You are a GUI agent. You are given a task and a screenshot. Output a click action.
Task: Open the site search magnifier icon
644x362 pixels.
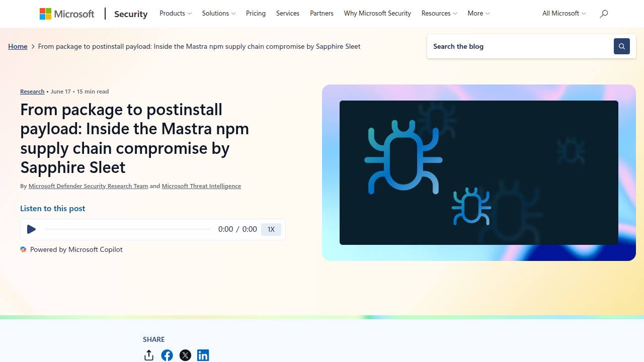[x=604, y=14]
